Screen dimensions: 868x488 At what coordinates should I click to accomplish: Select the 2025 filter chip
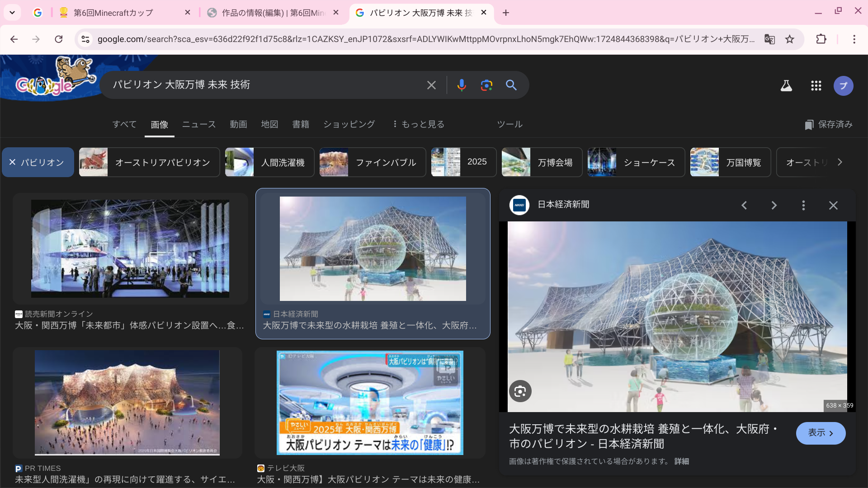(464, 162)
